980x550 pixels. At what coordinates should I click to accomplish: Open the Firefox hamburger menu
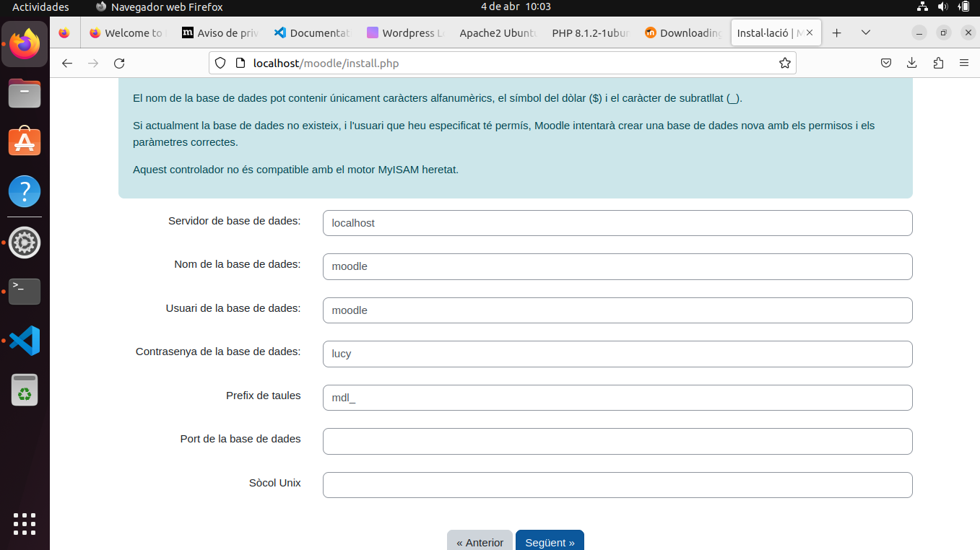click(964, 63)
